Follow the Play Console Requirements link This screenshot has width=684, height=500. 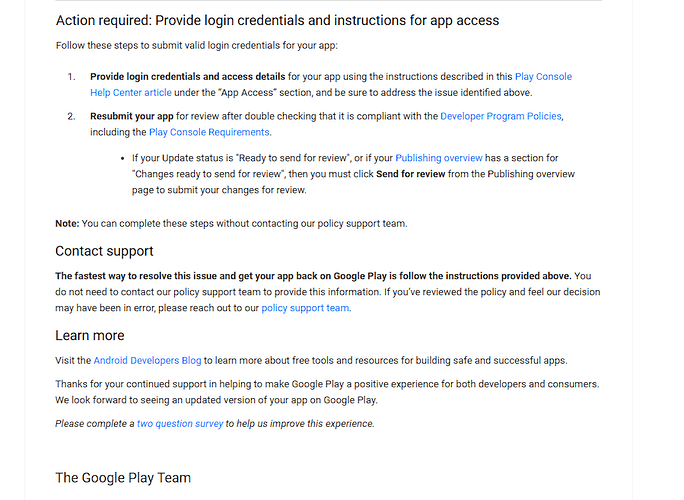tap(209, 132)
